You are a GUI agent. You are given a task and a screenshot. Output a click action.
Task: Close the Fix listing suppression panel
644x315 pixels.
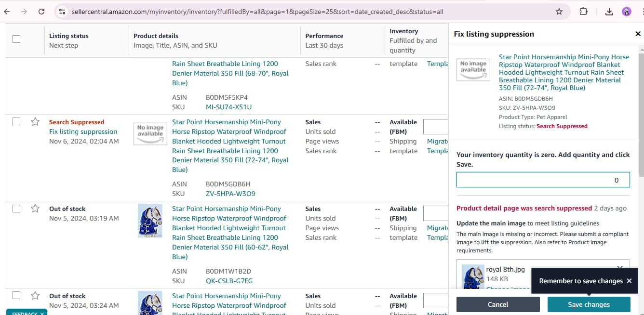638,34
